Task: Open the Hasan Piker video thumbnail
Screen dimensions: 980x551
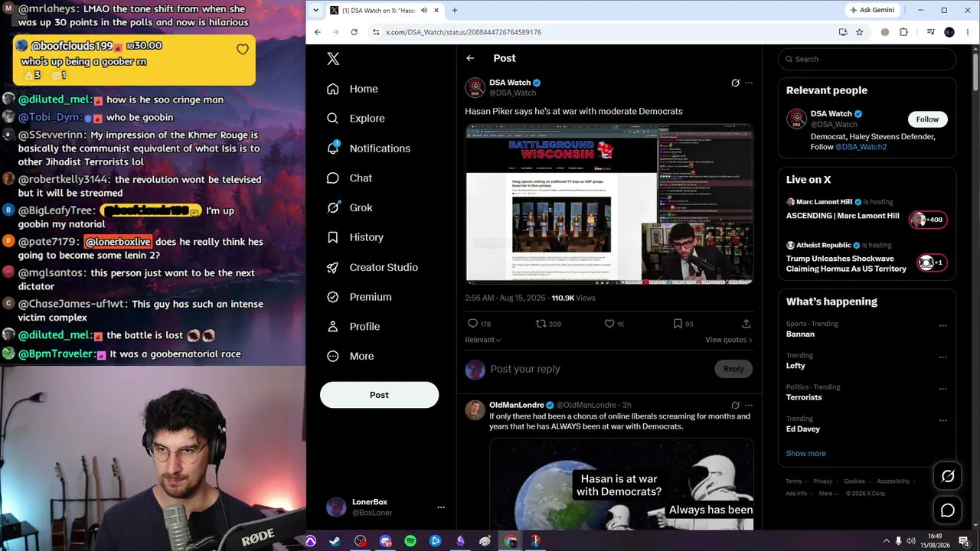Action: pos(609,204)
